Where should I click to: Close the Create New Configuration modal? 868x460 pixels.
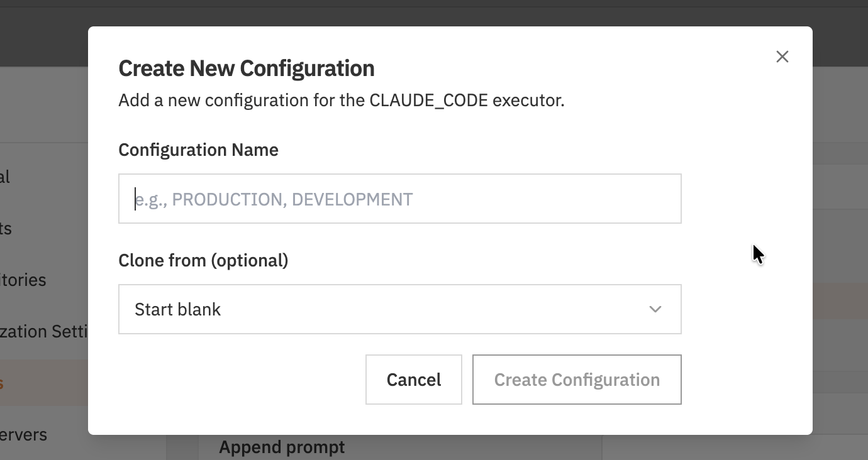[782, 57]
